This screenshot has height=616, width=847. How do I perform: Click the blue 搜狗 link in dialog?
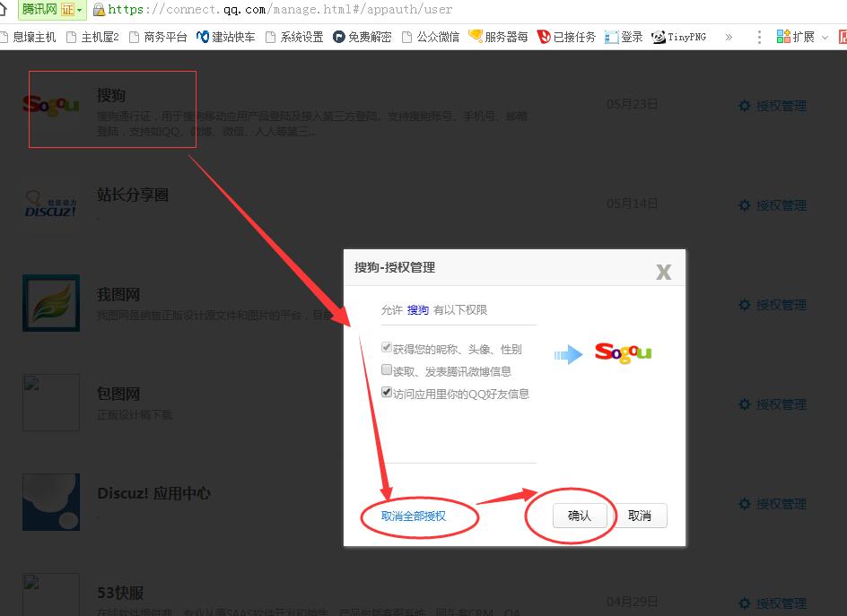417,310
